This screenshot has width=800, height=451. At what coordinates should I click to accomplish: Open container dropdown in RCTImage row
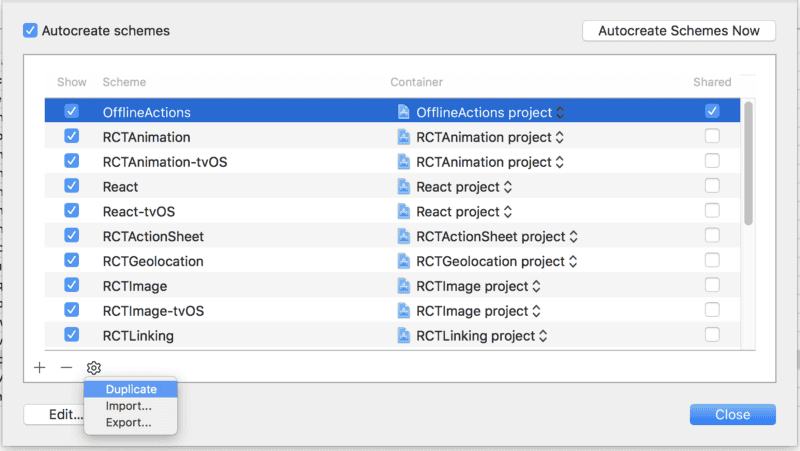pos(536,286)
